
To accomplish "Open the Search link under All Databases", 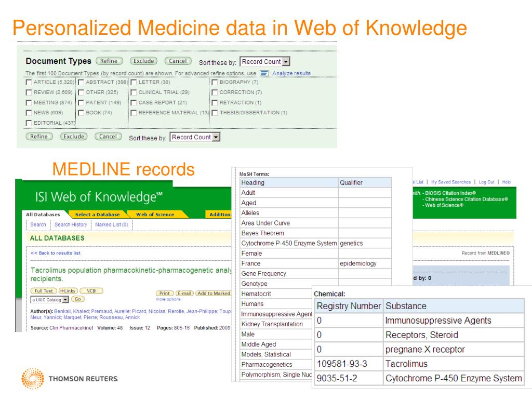I will tap(38, 224).
